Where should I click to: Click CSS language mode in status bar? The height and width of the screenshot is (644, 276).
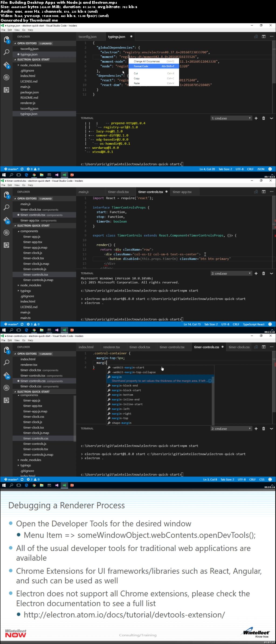coord(262,480)
